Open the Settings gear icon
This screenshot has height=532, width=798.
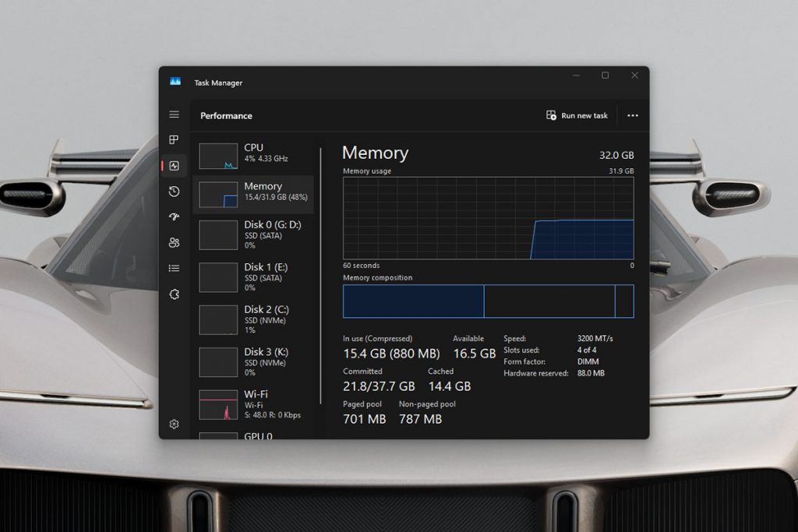click(x=174, y=425)
